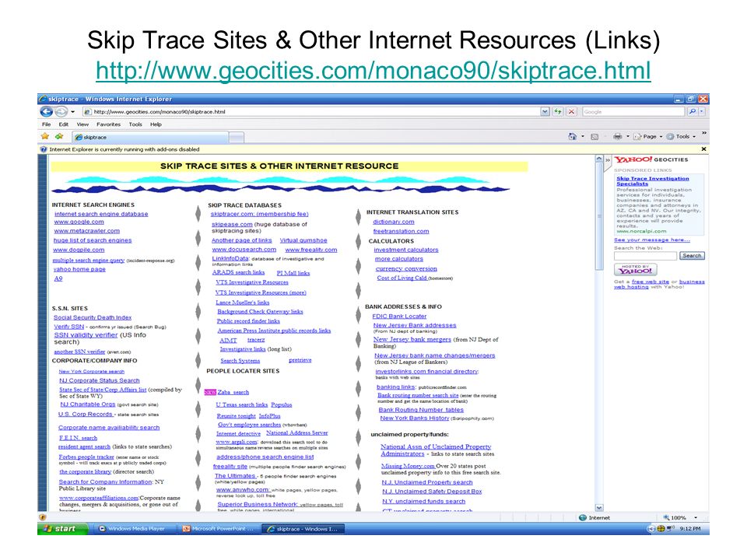Click the Favorites Center star icon
The image size is (747, 560).
(x=45, y=137)
